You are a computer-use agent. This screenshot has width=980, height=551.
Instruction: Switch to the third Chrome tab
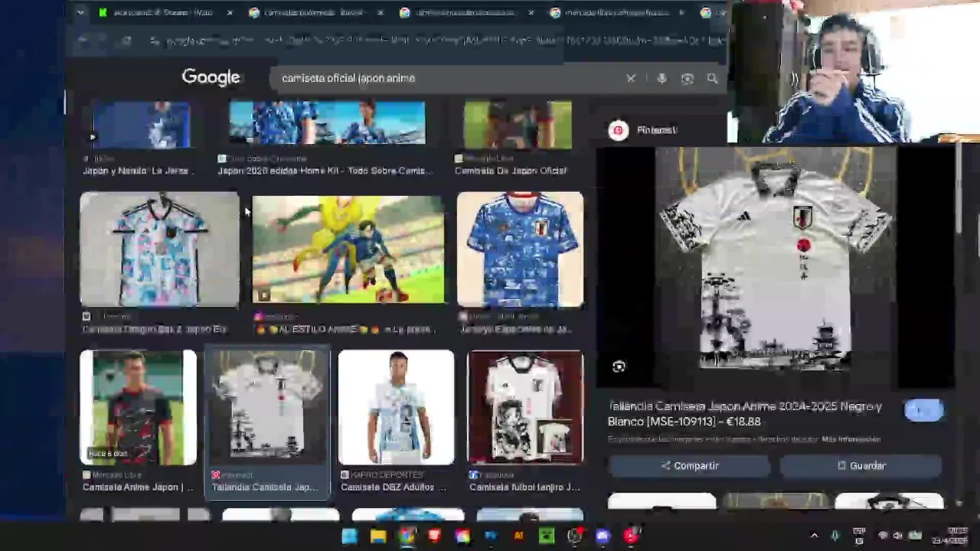(465, 12)
